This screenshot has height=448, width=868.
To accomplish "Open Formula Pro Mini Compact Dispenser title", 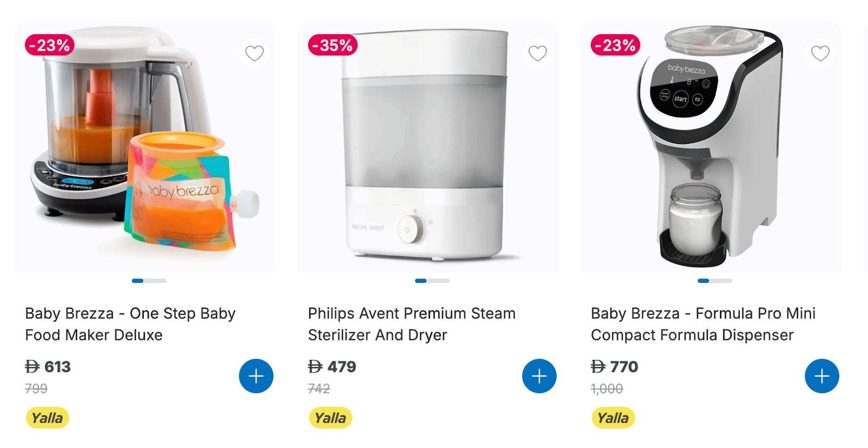I will 703,324.
